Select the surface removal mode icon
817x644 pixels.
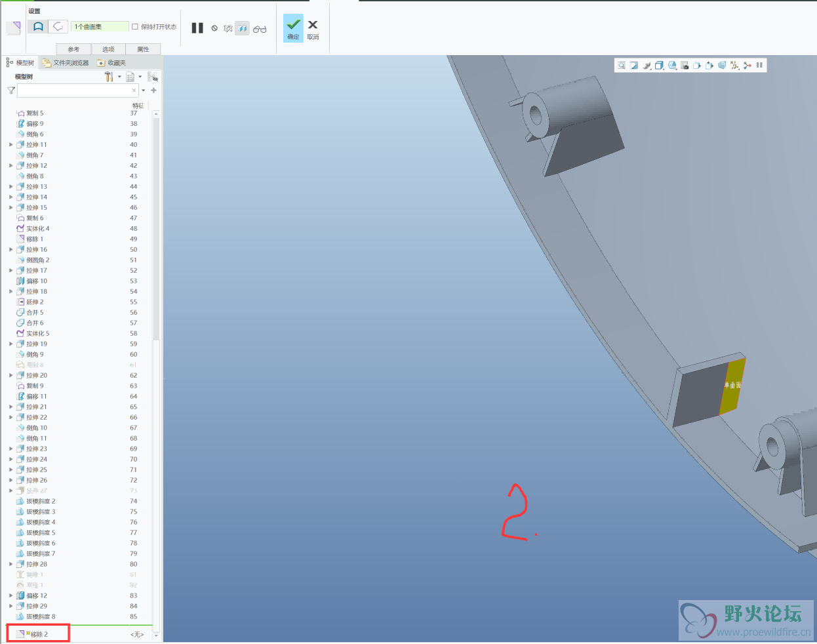pos(38,26)
